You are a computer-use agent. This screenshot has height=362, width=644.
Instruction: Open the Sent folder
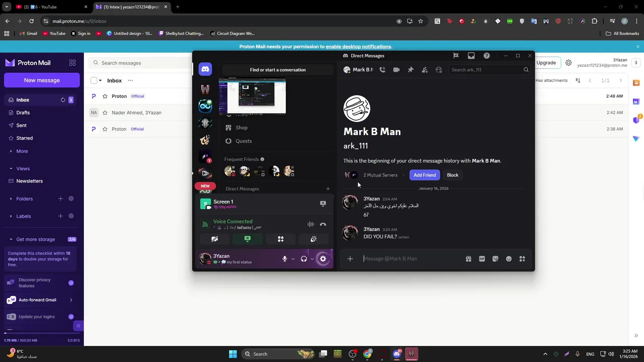(x=42, y=125)
